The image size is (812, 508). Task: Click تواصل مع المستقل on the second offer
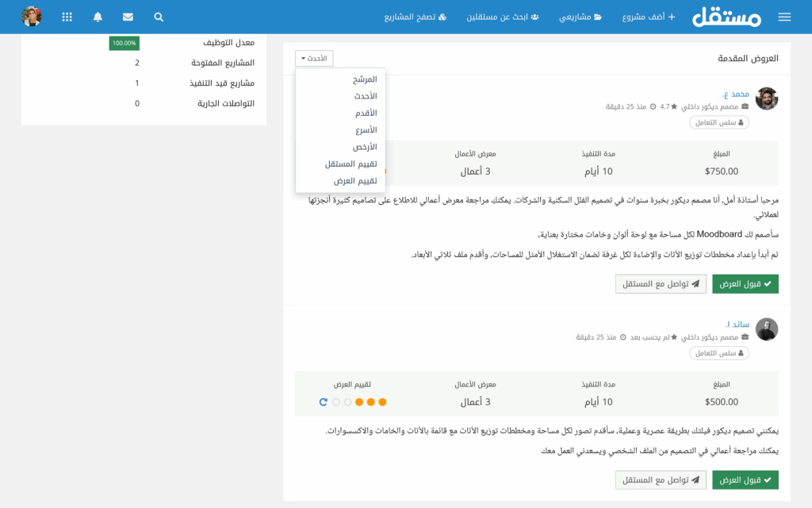click(661, 479)
